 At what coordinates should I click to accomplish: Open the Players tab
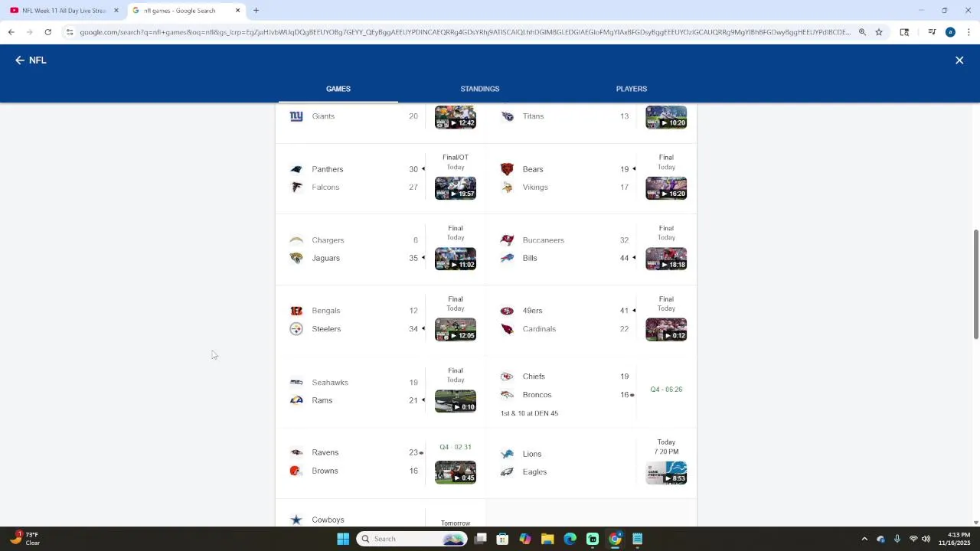(x=632, y=89)
